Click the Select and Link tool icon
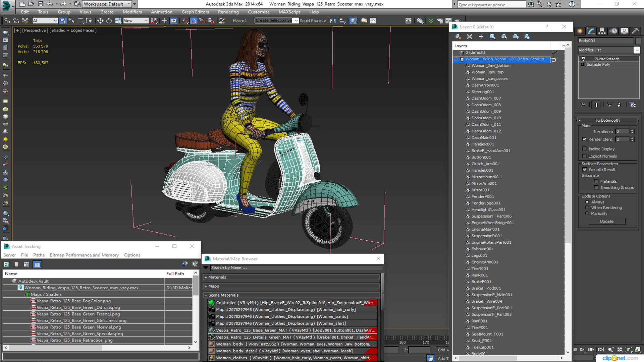This screenshot has width=644, height=362. point(7,21)
